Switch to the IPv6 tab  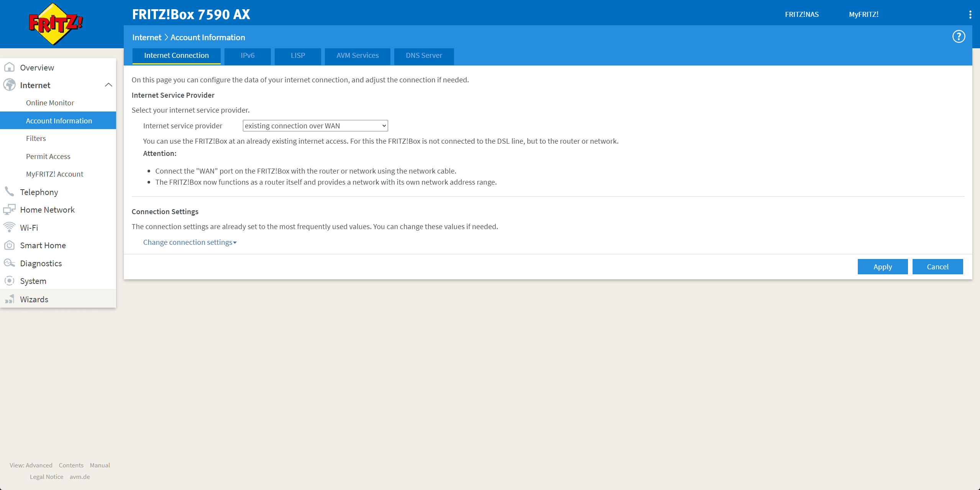coord(247,56)
